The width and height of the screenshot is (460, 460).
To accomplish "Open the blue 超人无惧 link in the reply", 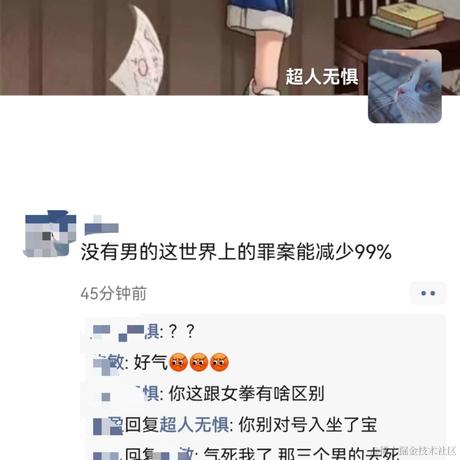I will (x=194, y=425).
